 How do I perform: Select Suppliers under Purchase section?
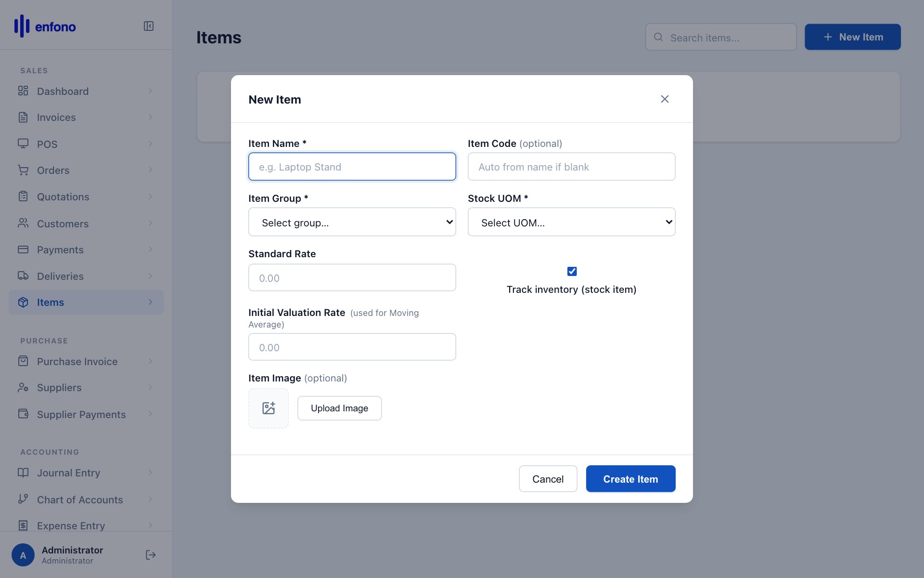(x=59, y=387)
